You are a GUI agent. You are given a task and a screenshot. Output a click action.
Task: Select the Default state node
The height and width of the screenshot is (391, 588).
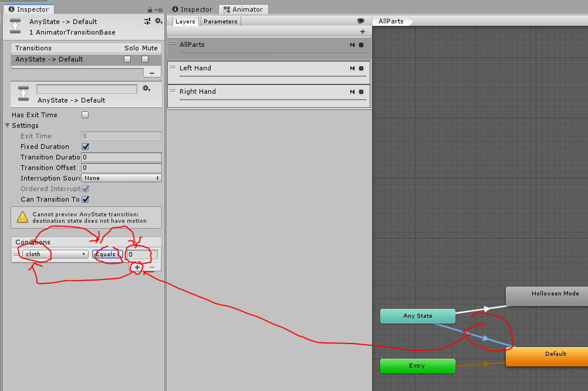547,356
